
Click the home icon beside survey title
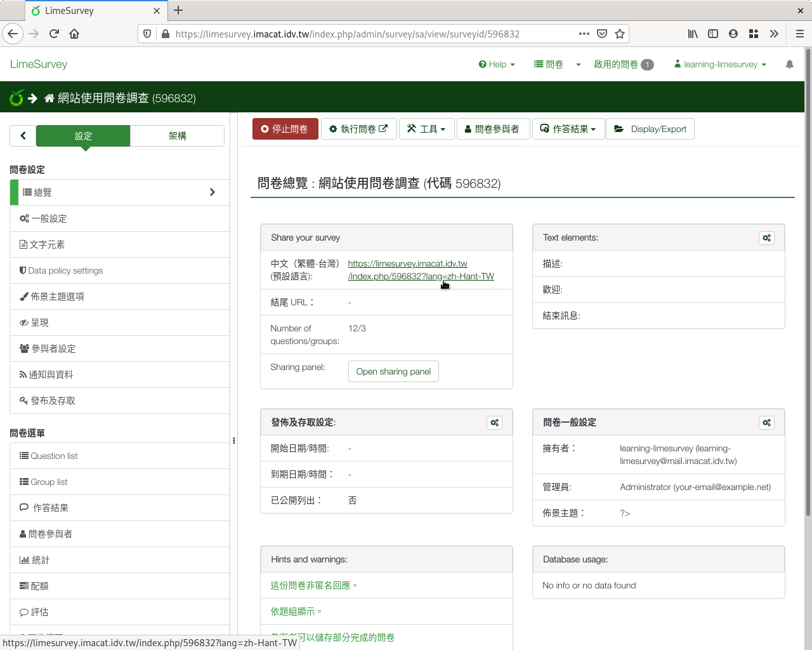[x=49, y=98]
